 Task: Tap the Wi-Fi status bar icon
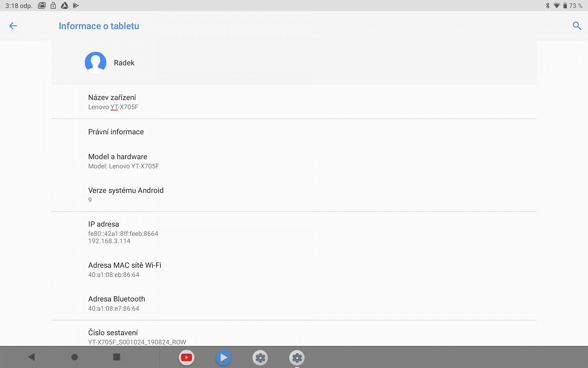pyautogui.click(x=557, y=6)
